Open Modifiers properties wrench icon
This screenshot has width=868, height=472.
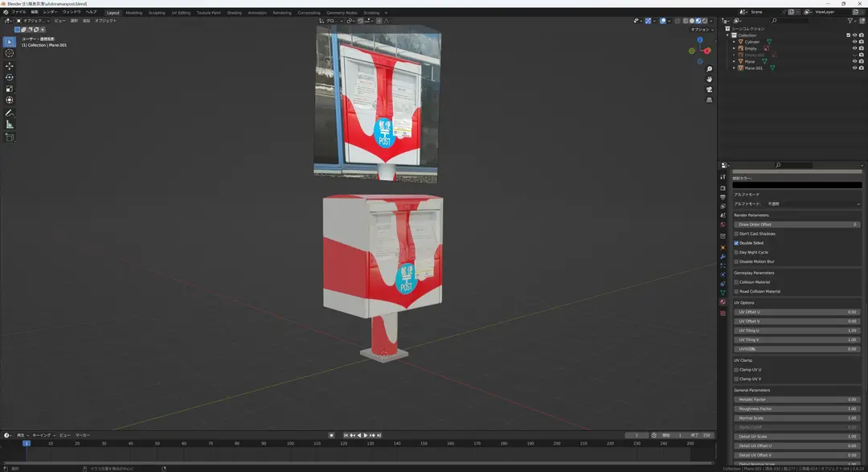click(723, 257)
